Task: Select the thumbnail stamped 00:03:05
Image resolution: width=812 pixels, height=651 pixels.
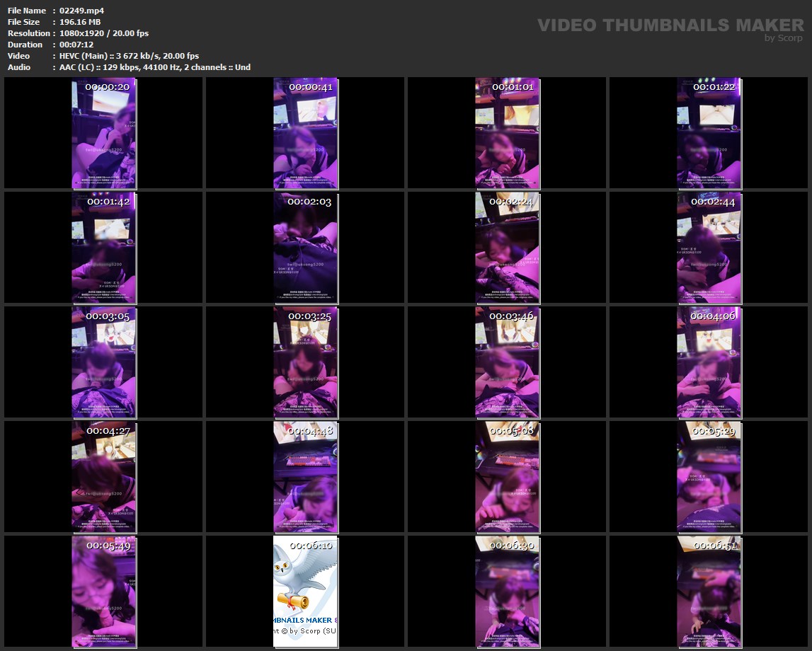Action: tap(103, 362)
